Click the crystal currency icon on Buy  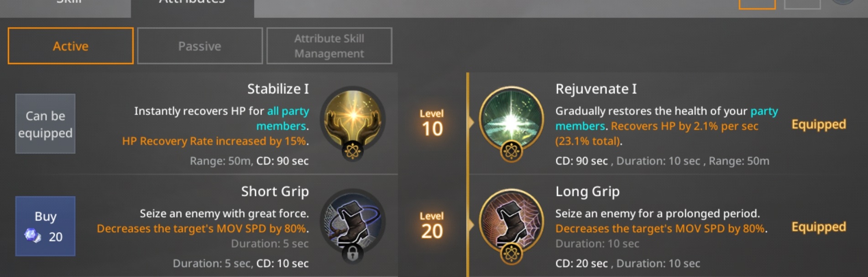coord(32,236)
